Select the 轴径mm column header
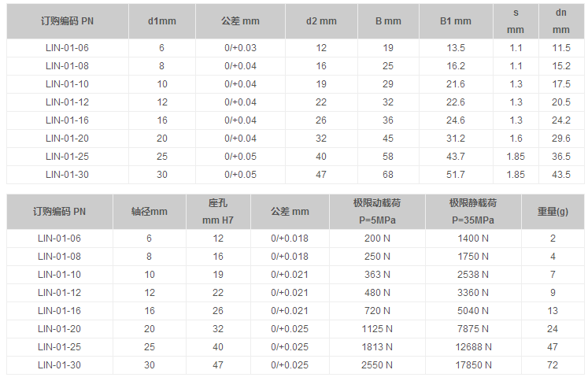This screenshot has width=588, height=381. (149, 212)
